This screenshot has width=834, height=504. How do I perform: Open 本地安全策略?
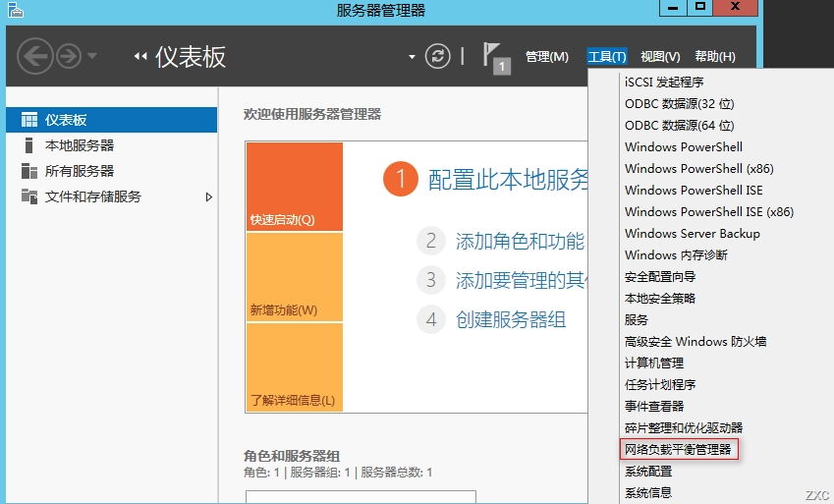tap(660, 298)
